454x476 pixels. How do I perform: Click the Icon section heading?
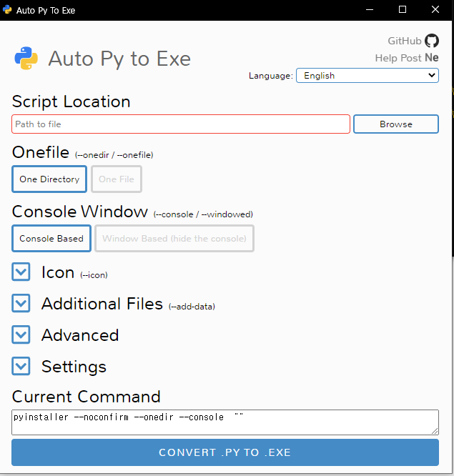point(58,272)
